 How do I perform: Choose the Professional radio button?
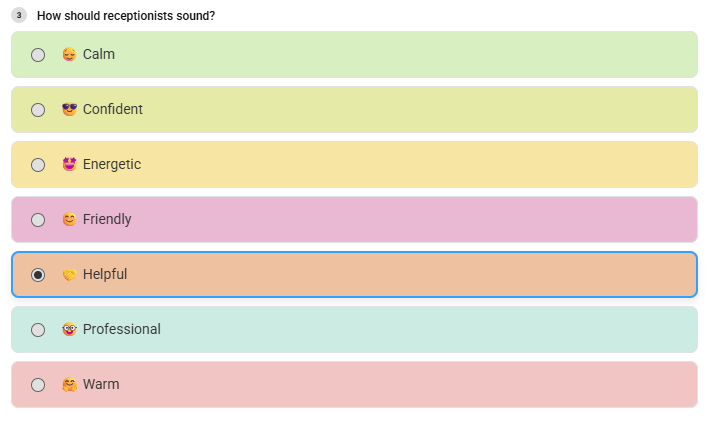38,330
